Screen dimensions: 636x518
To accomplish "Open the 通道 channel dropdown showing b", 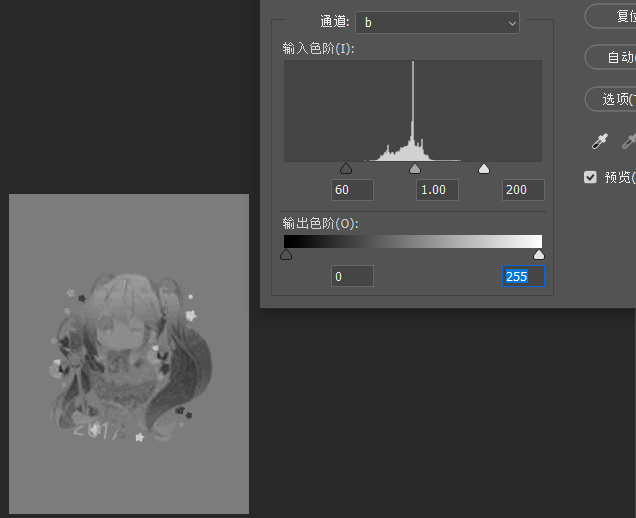I will (437, 23).
